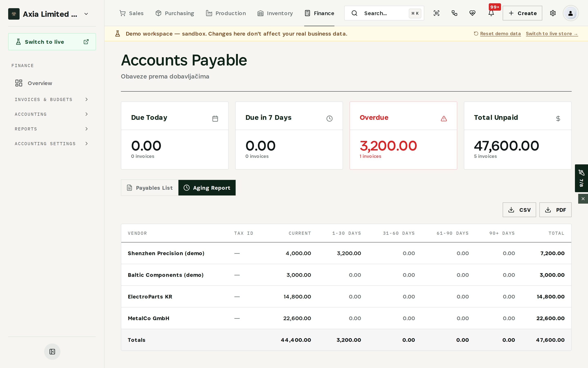Click MetalCo GmbH total 22,600.00

coord(550,318)
